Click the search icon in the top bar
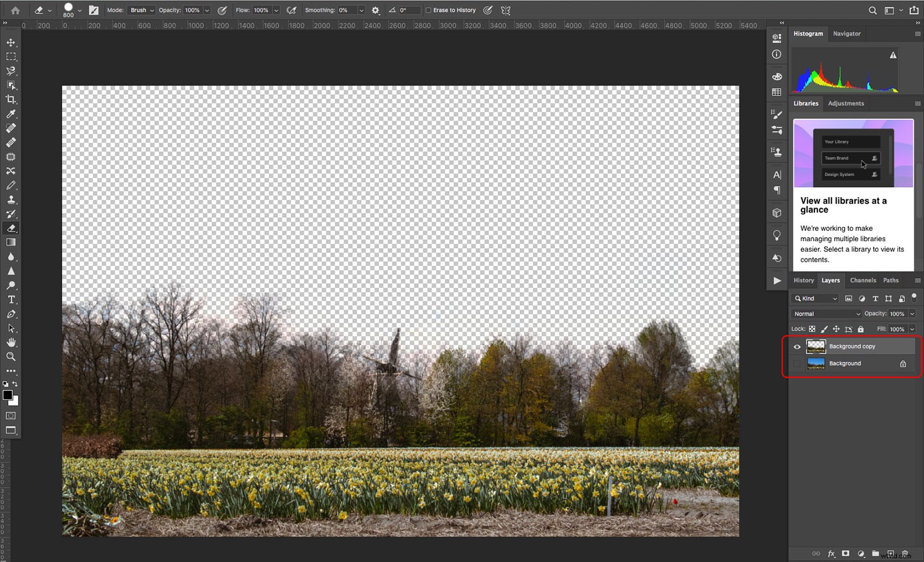 [x=872, y=10]
